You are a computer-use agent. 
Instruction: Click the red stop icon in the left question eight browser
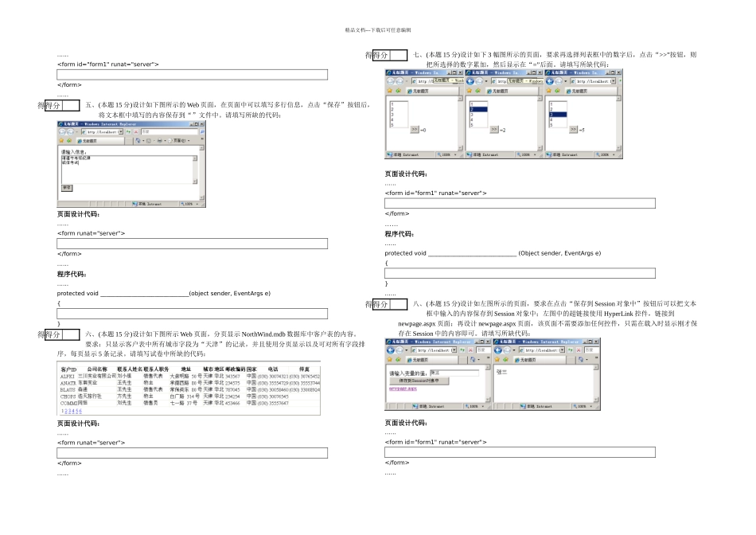[x=470, y=350]
